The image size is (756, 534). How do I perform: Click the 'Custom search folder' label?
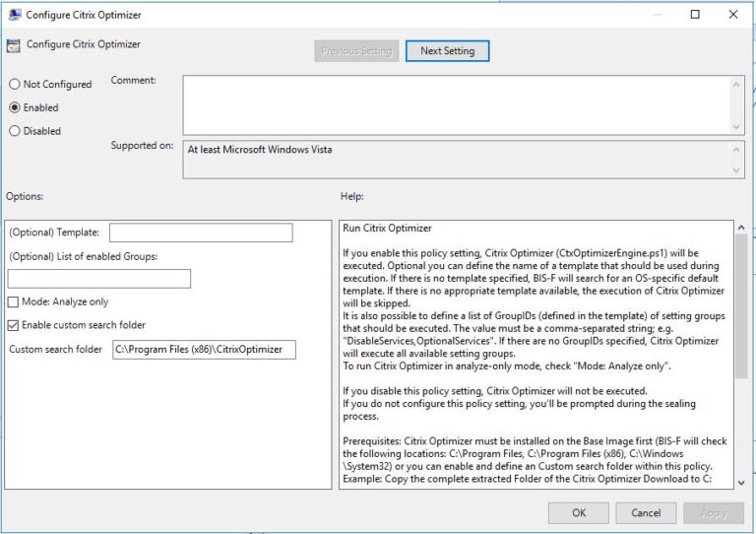click(x=55, y=349)
